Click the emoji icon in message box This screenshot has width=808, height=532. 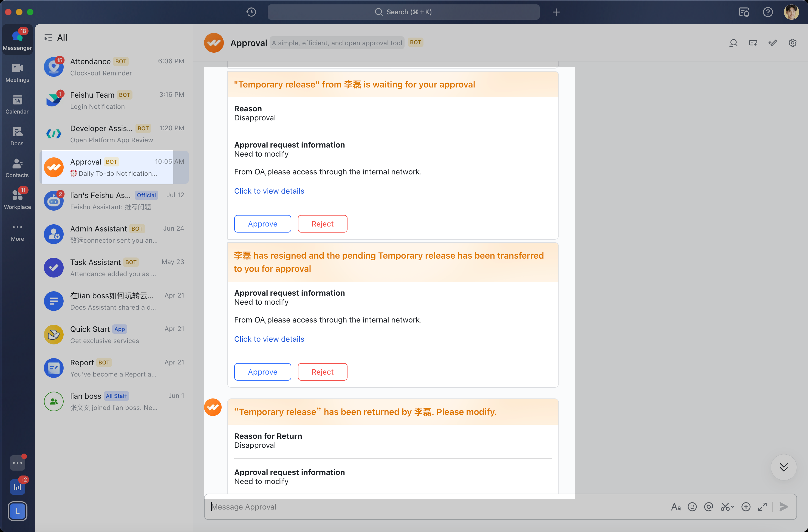tap(692, 506)
